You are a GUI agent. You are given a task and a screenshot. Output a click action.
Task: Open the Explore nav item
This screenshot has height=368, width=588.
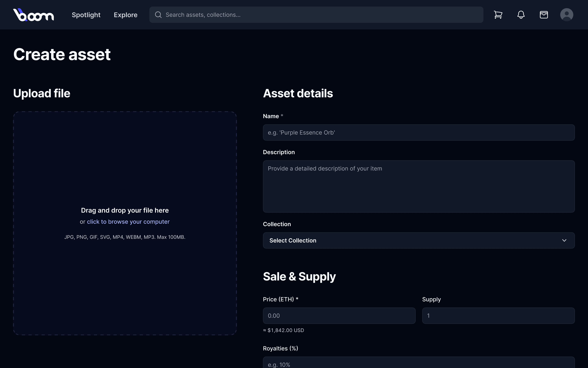[126, 15]
